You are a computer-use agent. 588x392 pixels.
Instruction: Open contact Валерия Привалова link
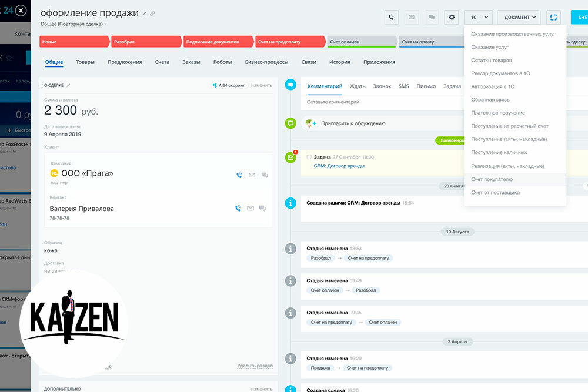point(82,209)
